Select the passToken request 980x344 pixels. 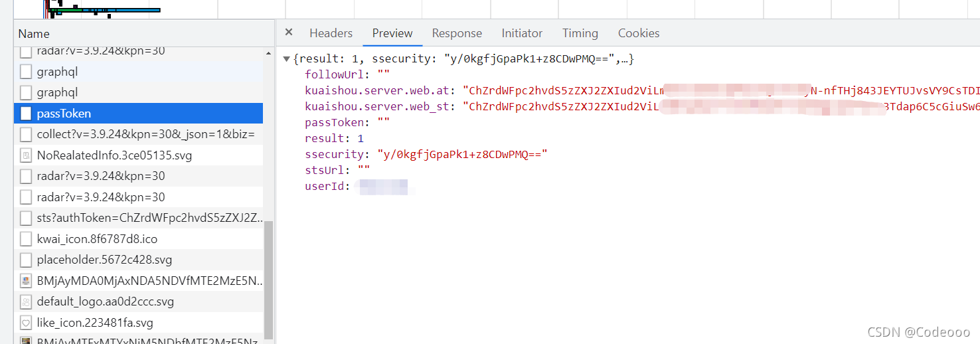point(138,114)
